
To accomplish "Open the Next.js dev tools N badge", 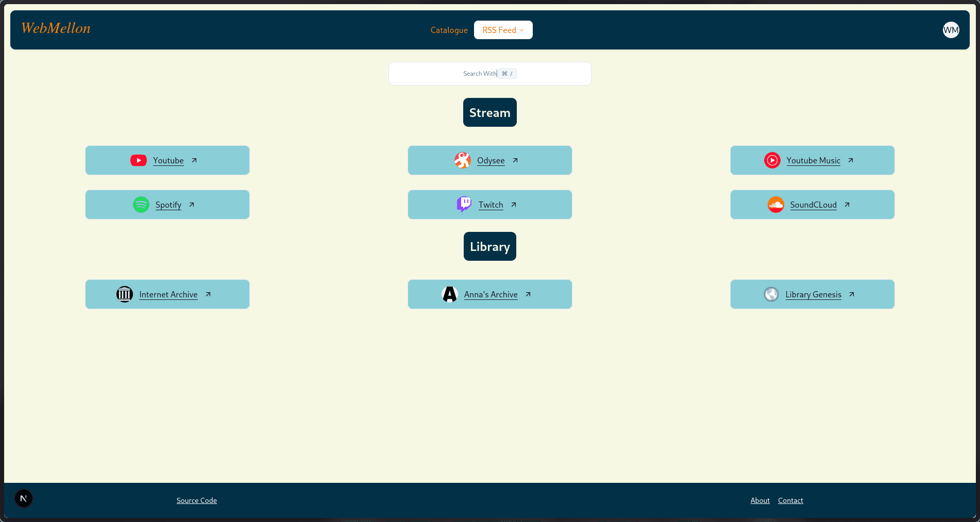I will (x=24, y=498).
